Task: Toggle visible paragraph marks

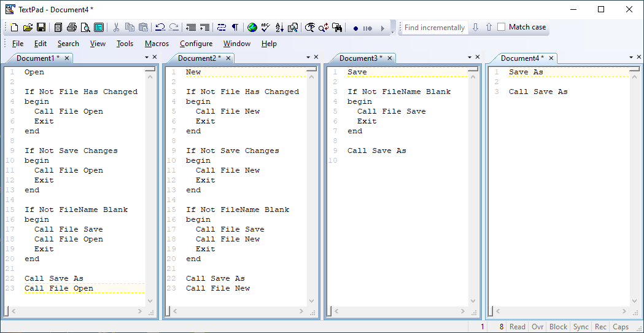Action: (x=235, y=28)
